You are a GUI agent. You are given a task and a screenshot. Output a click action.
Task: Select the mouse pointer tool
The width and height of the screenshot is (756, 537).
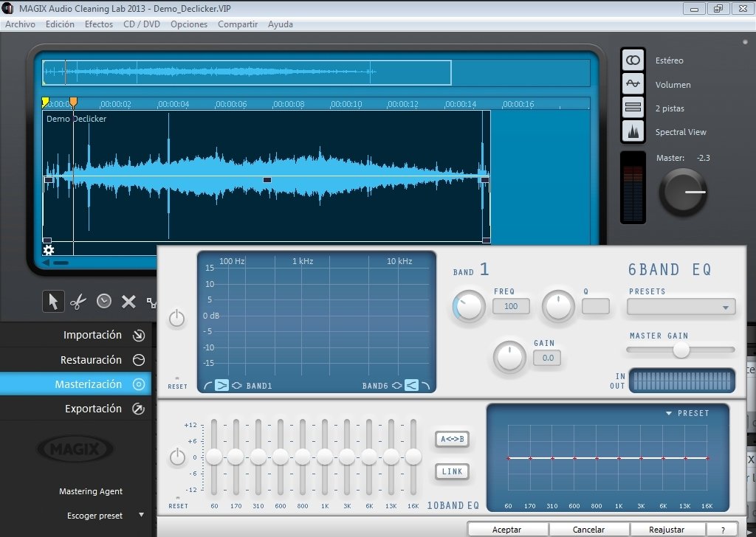(53, 302)
